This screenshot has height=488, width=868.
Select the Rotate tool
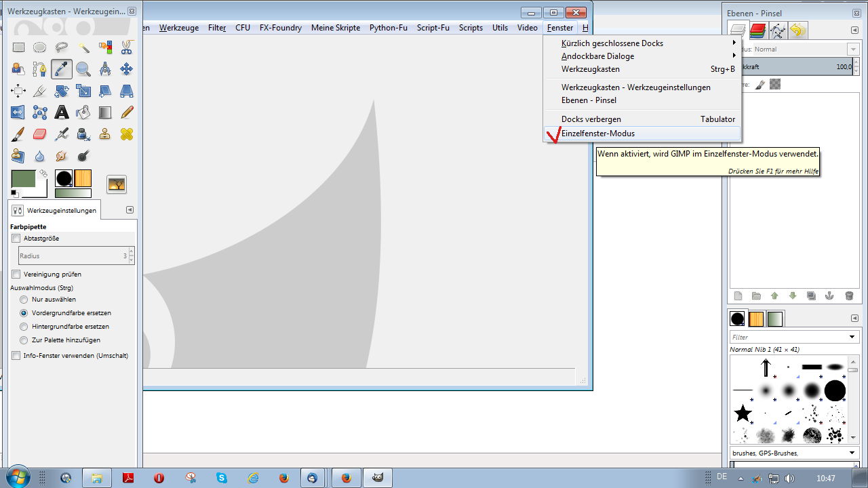[62, 91]
